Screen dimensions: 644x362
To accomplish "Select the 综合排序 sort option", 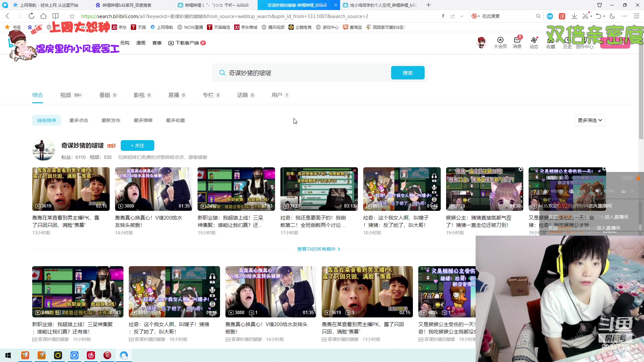I will pyautogui.click(x=47, y=120).
